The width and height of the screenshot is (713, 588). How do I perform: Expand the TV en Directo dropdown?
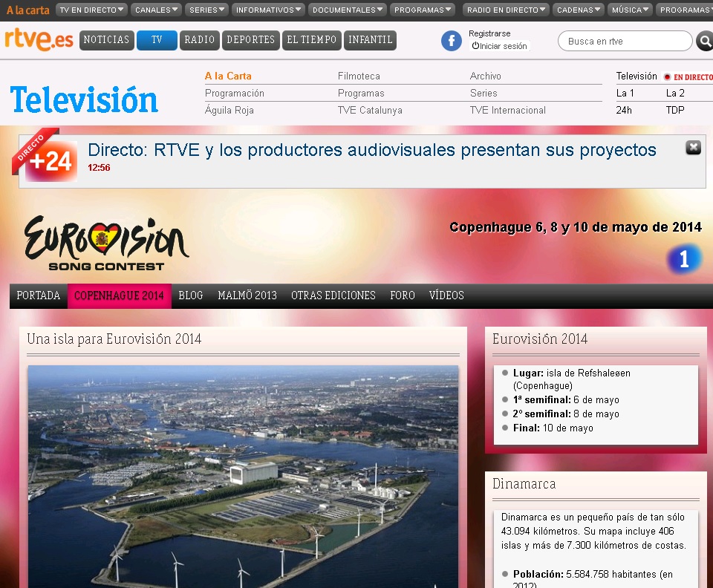pos(91,10)
